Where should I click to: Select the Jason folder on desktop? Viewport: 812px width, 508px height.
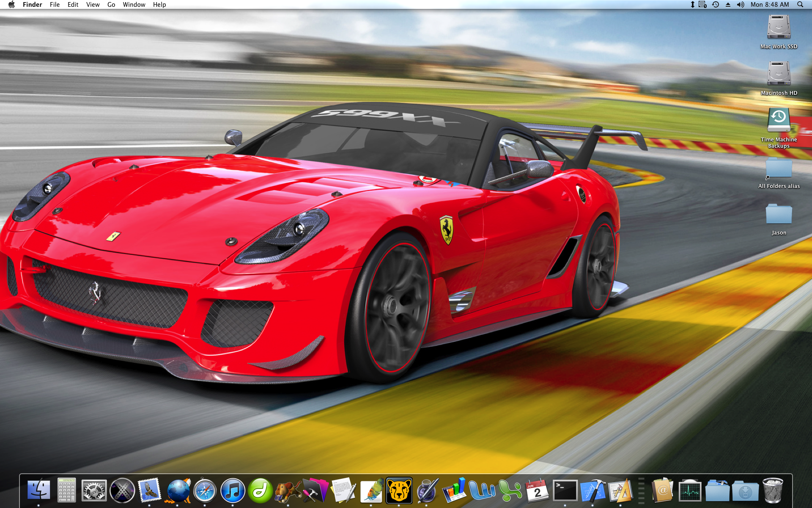tap(779, 215)
